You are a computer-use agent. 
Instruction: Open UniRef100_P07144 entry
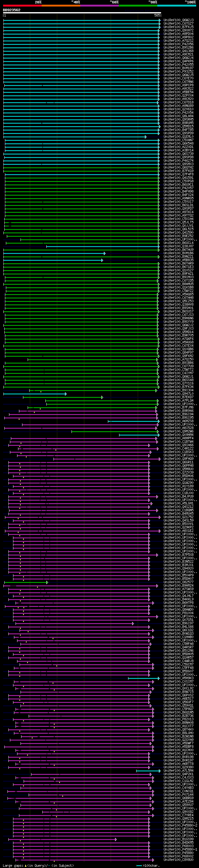tap(178, 794)
